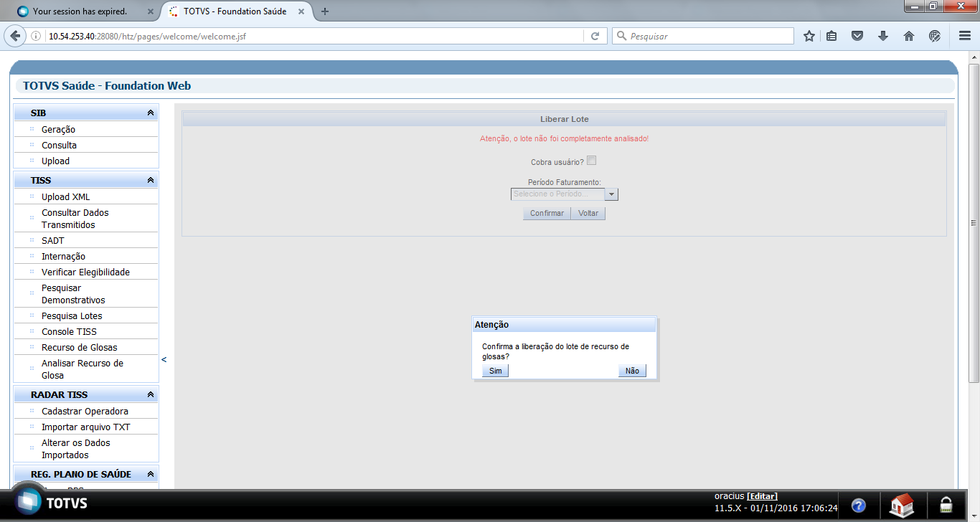
Task: Open the downloads arrow icon
Action: pos(883,36)
